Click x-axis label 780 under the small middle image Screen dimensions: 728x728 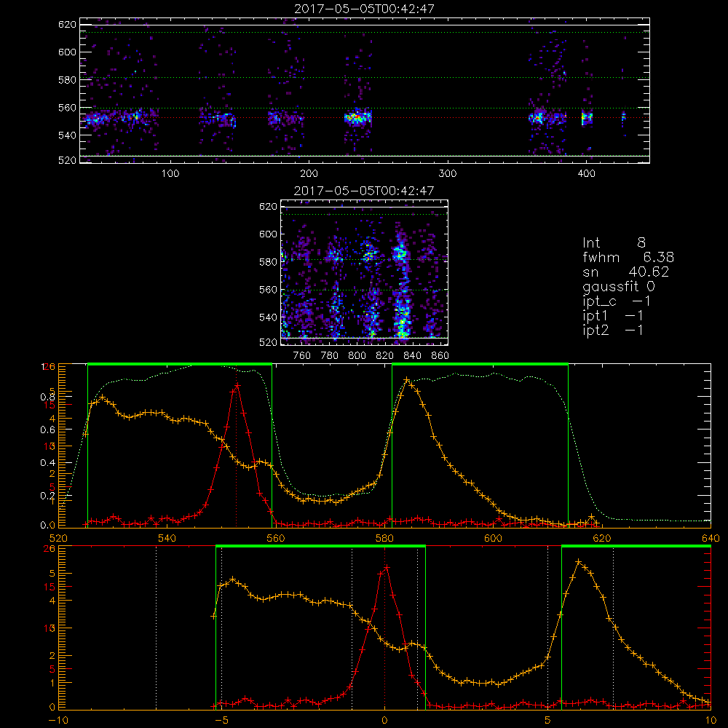[330, 356]
